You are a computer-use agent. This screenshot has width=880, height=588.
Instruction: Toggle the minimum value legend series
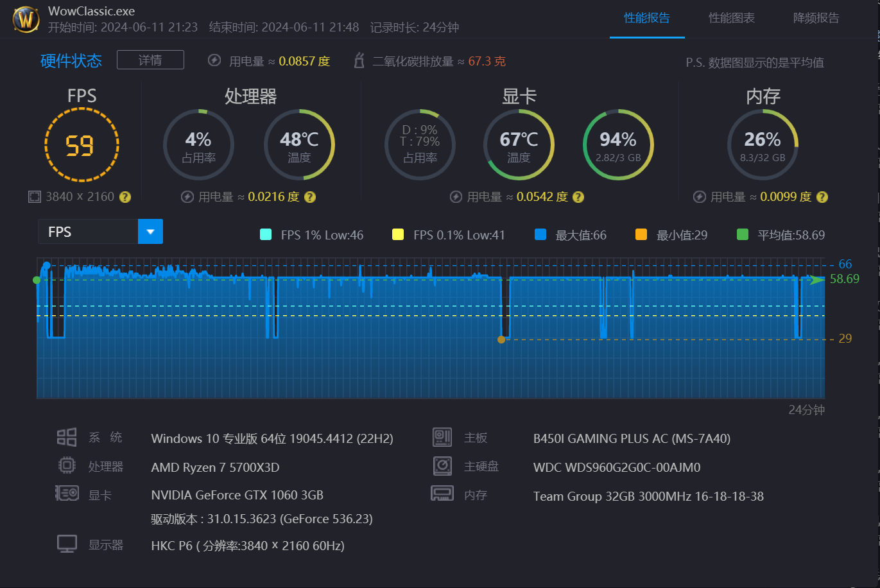point(641,235)
